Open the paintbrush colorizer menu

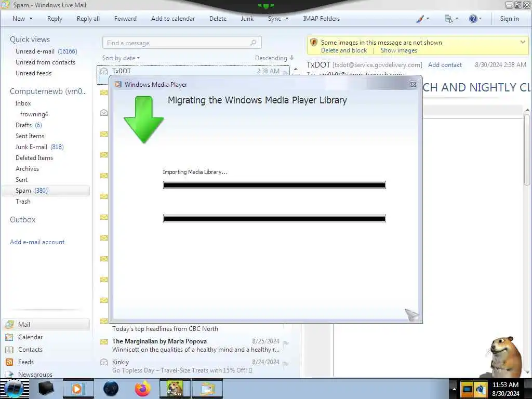pyautogui.click(x=422, y=19)
